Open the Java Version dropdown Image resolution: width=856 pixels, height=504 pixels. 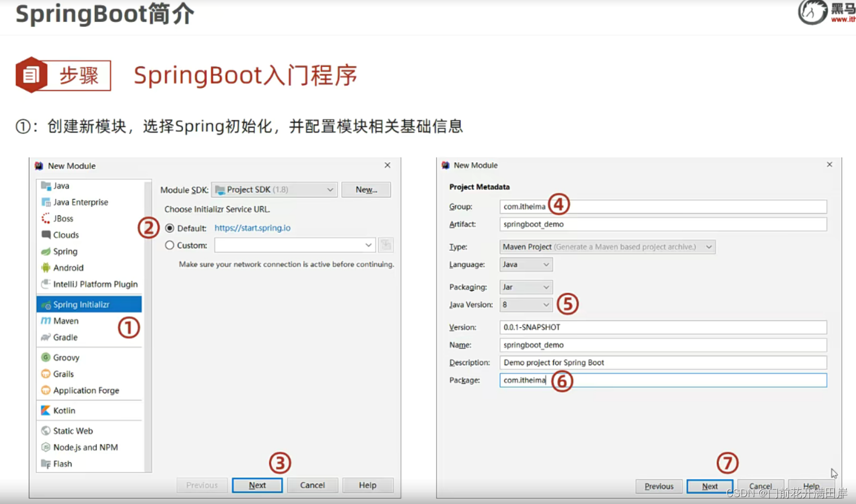(526, 304)
